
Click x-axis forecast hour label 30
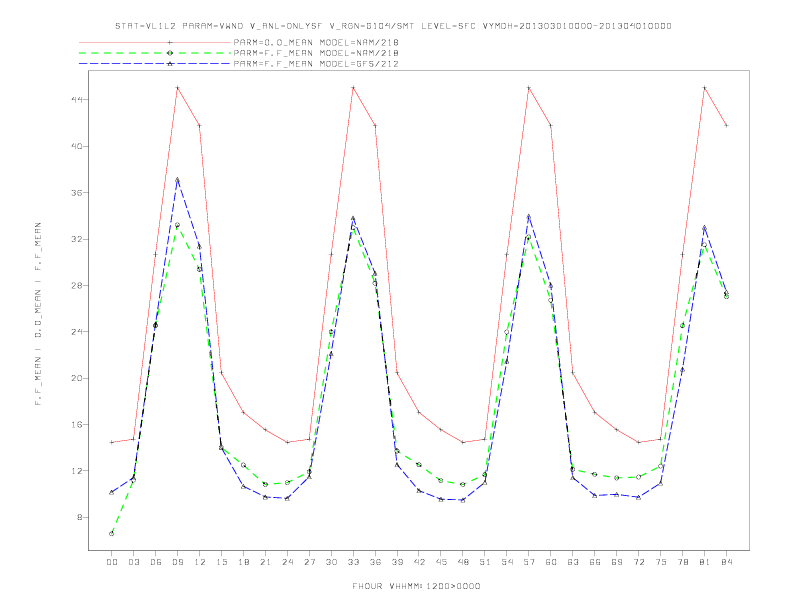tap(331, 562)
